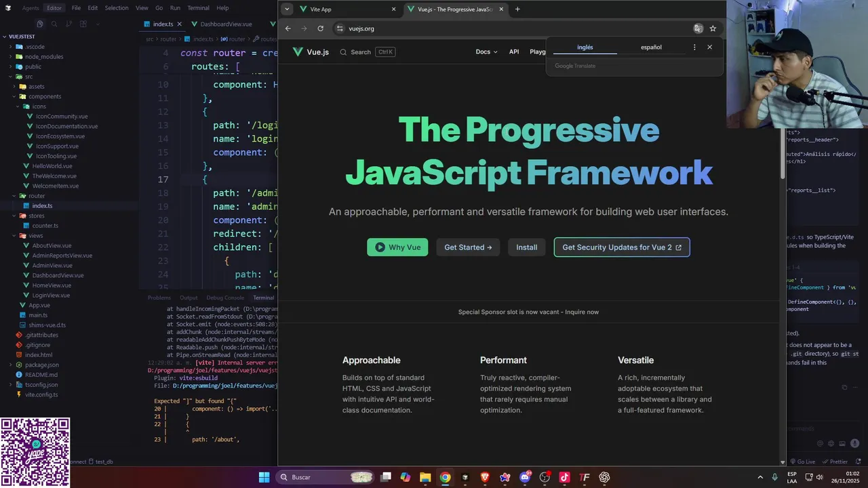Collapse the views folder

[x=35, y=235]
